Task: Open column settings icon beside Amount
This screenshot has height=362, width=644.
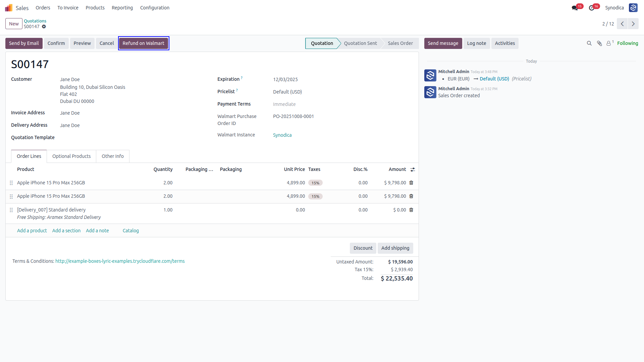Action: 413,170
